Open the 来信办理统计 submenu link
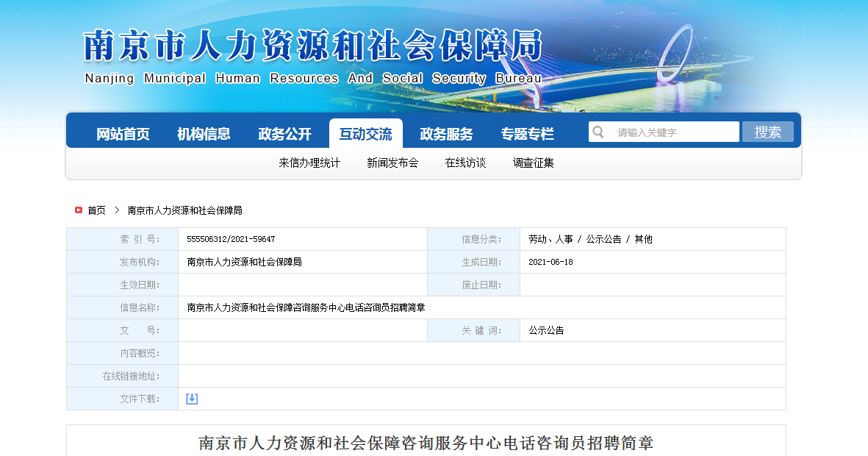This screenshot has width=868, height=456. pyautogui.click(x=309, y=163)
